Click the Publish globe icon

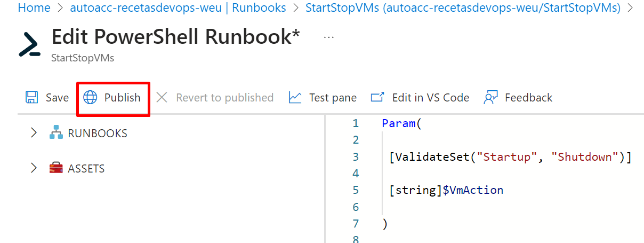pyautogui.click(x=91, y=98)
